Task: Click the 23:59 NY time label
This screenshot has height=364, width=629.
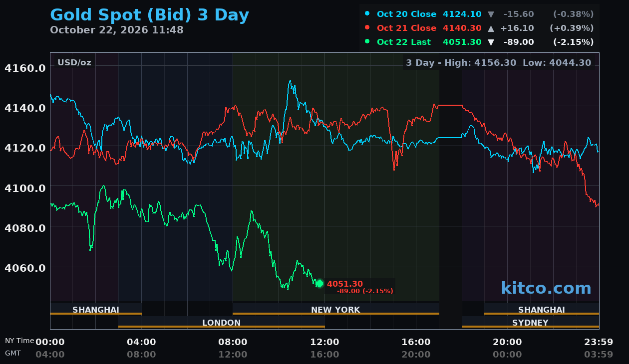Action: click(599, 342)
